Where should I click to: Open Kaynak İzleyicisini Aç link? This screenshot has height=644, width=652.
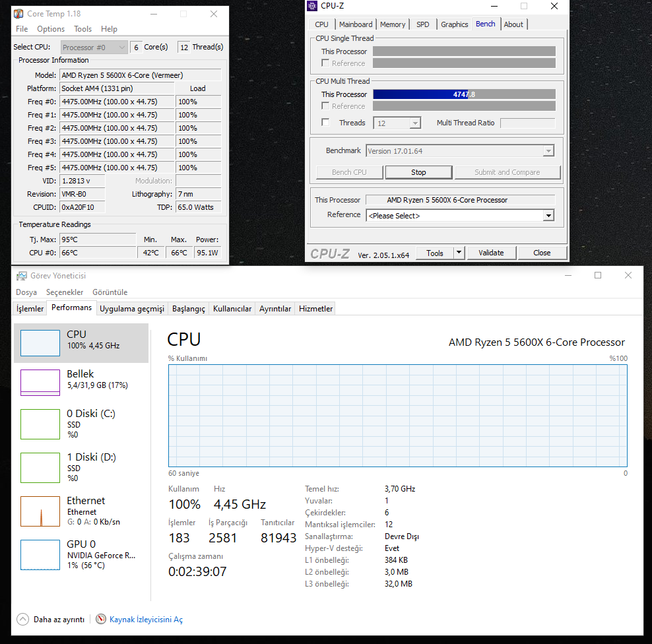(146, 620)
